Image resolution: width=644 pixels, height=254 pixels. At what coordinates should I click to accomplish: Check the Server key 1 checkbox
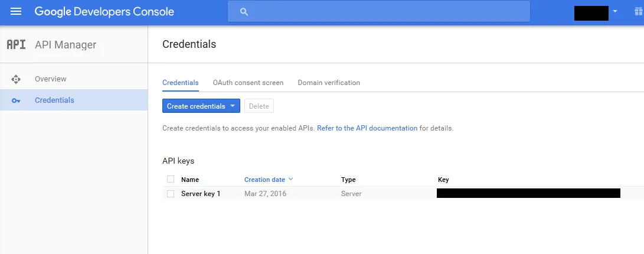171,194
